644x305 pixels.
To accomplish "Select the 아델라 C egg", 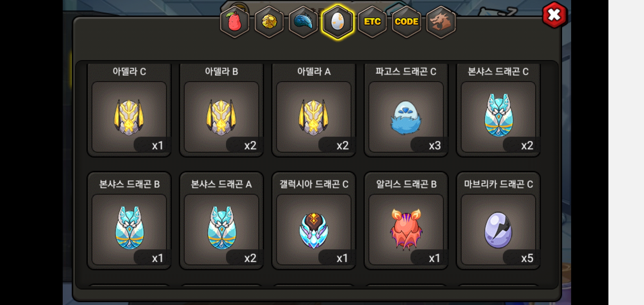I will pos(129,110).
